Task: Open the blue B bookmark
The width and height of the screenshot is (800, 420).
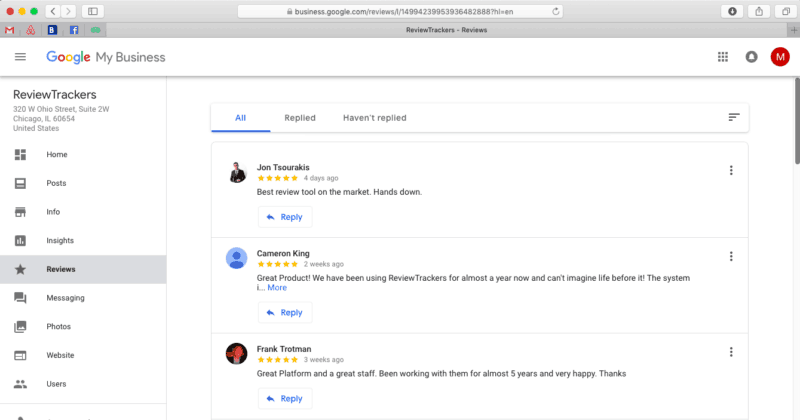Action: click(52, 30)
